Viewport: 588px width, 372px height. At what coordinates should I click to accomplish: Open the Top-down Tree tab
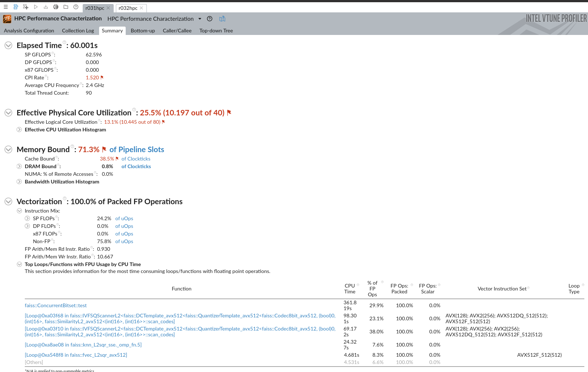(216, 31)
